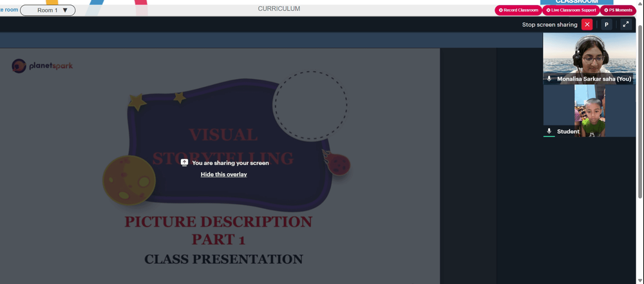Click the yellow moon graphic on slide
The height and width of the screenshot is (284, 644).
[129, 180]
